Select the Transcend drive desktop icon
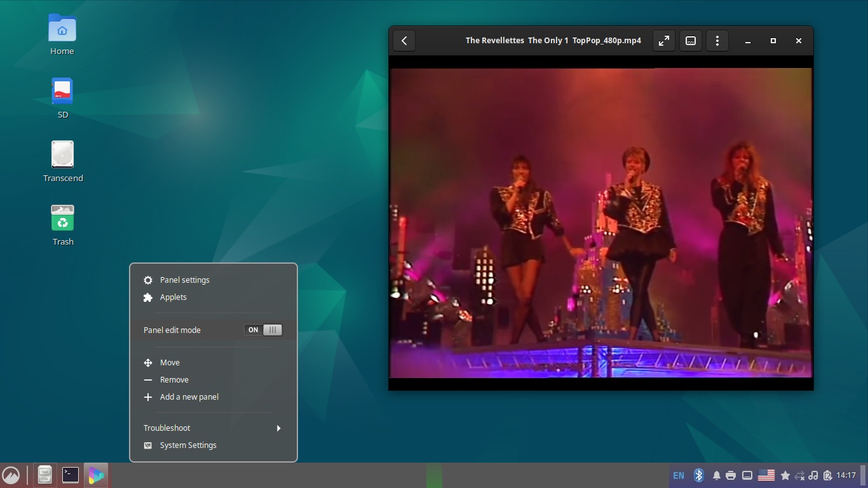Viewport: 868px width, 488px height. (62, 162)
